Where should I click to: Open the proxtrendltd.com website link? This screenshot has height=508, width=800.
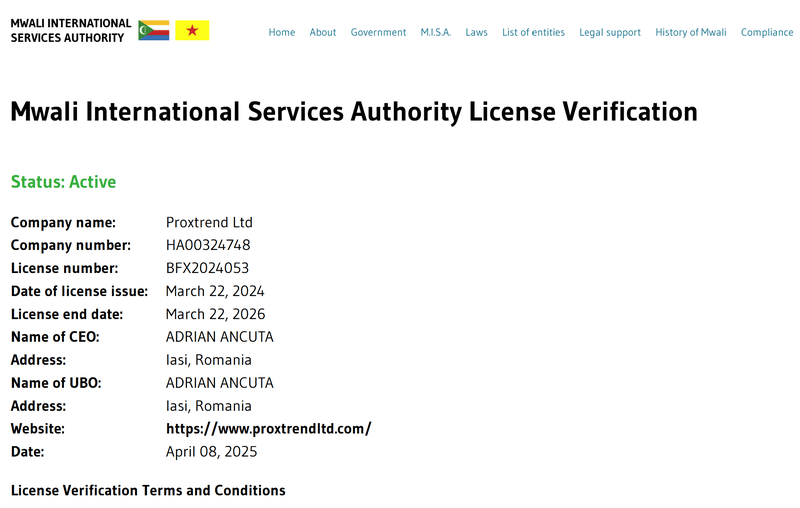(x=268, y=428)
